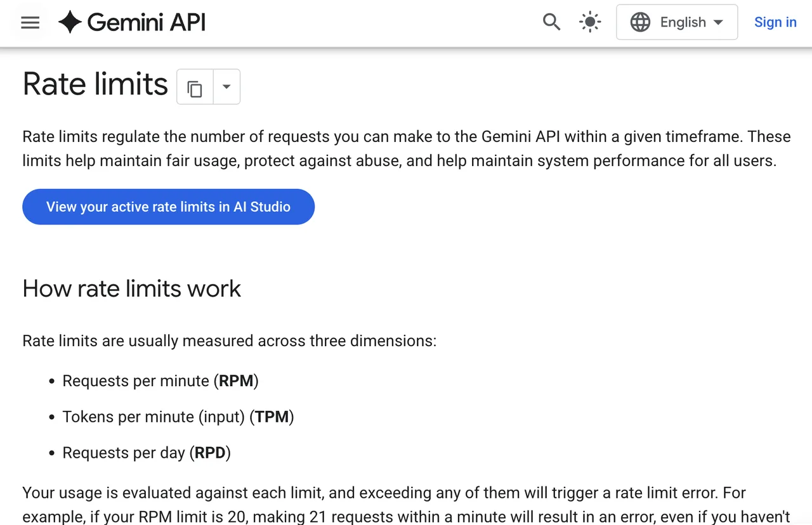Screen dimensions: 812x525
Task: Click the paragraph starting Your usage is evaluated
Action: point(406,505)
